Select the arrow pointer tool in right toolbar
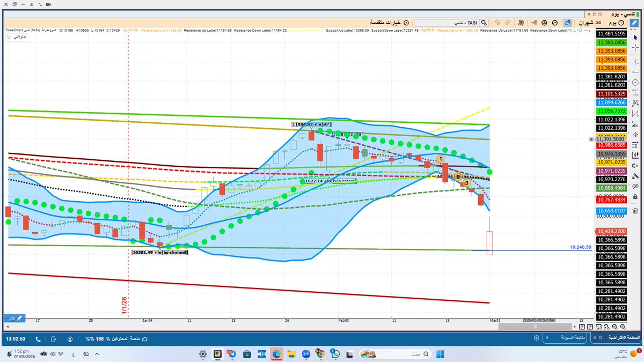Viewport: 644px width, 362px height. pyautogui.click(x=635, y=37)
